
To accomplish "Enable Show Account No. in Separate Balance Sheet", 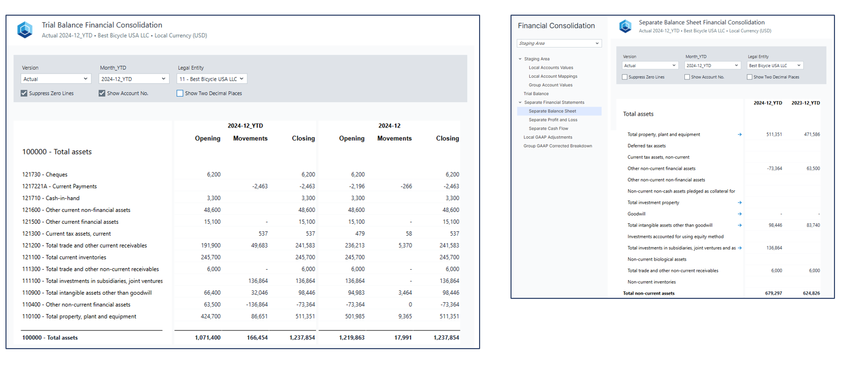I will (x=687, y=77).
